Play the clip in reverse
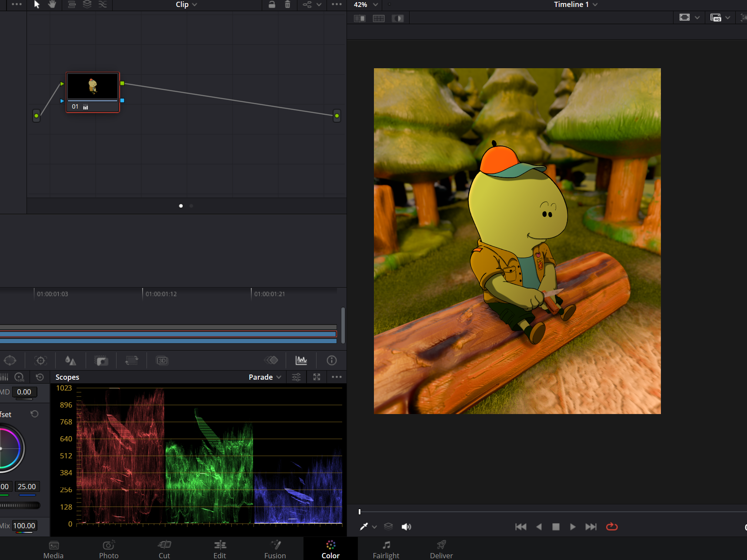This screenshot has width=747, height=560. 539,527
